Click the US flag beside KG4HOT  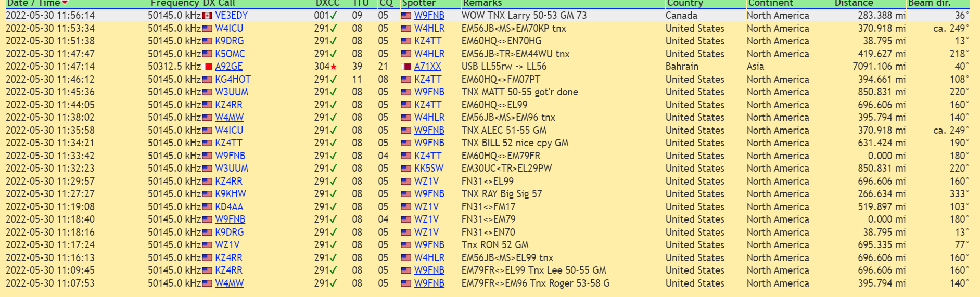(207, 80)
